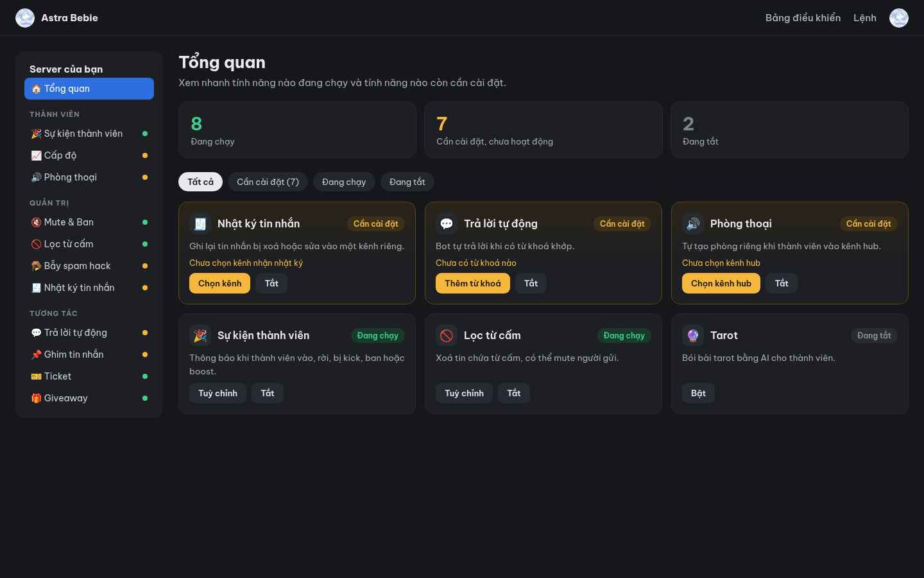
Task: Click the Tarot card title
Action: (x=724, y=335)
